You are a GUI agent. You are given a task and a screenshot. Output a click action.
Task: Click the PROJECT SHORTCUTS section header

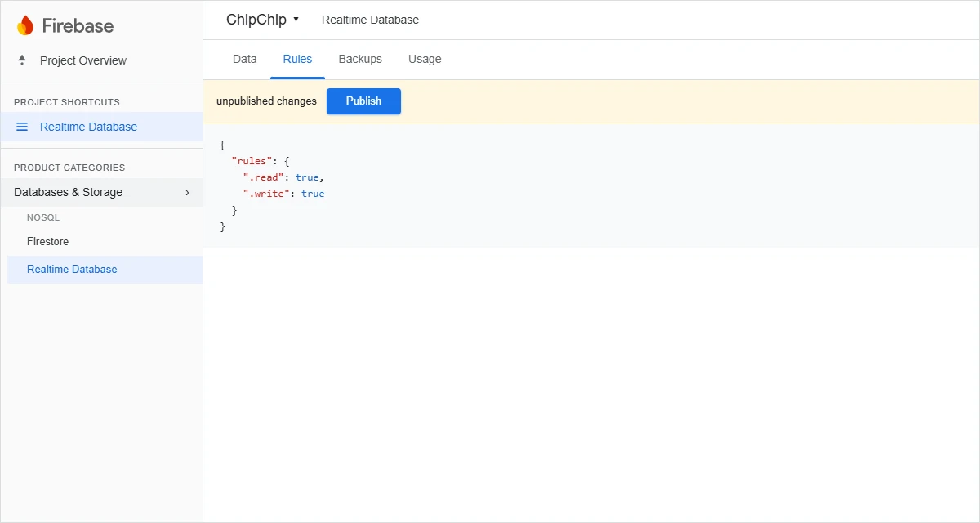click(x=67, y=102)
